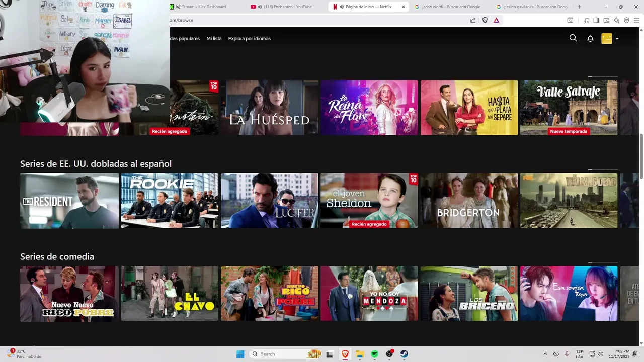Click Recién agregado badge on Sheldon
Viewport: 644px width, 362px height.
(369, 224)
